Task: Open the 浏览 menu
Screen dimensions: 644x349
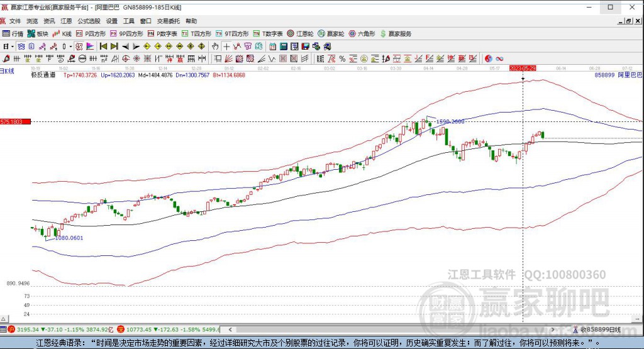Action: click(32, 21)
